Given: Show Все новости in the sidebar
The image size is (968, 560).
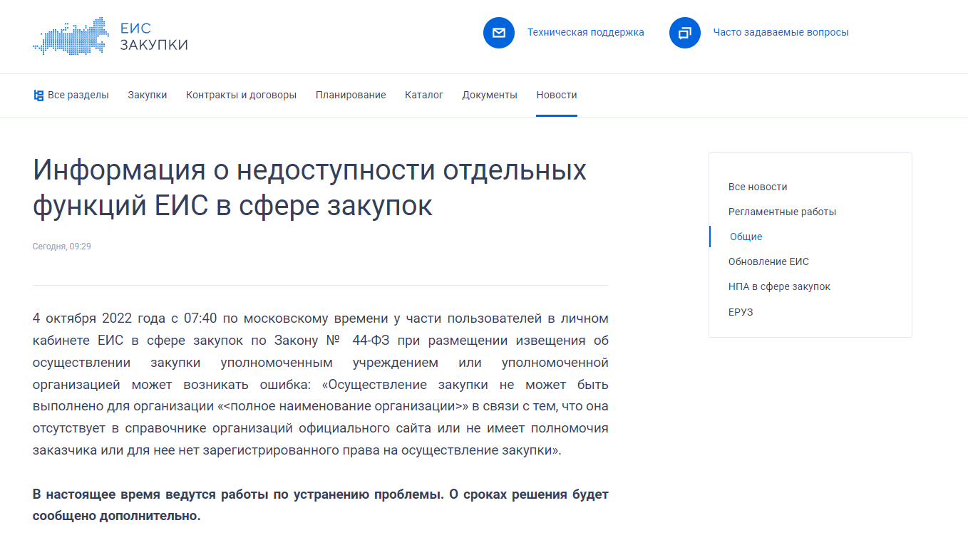Looking at the screenshot, I should [758, 187].
